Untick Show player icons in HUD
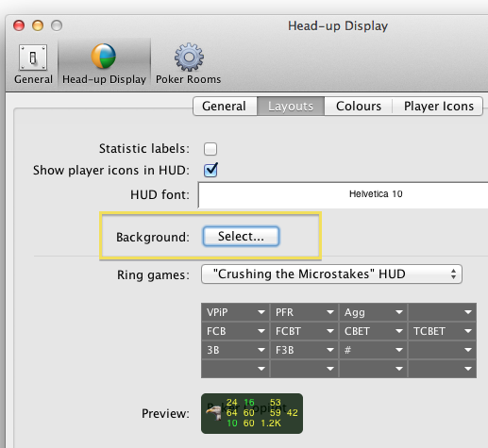 [210, 170]
